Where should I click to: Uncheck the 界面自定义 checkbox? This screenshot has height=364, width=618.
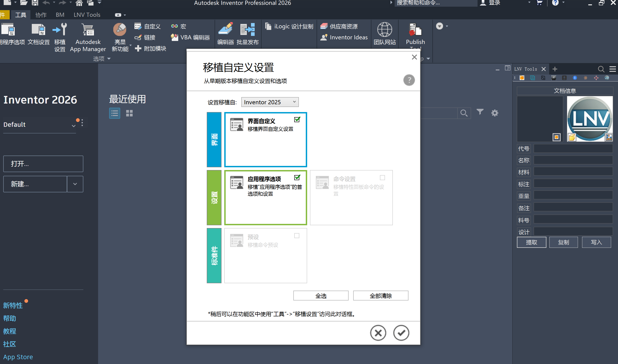pos(297,119)
